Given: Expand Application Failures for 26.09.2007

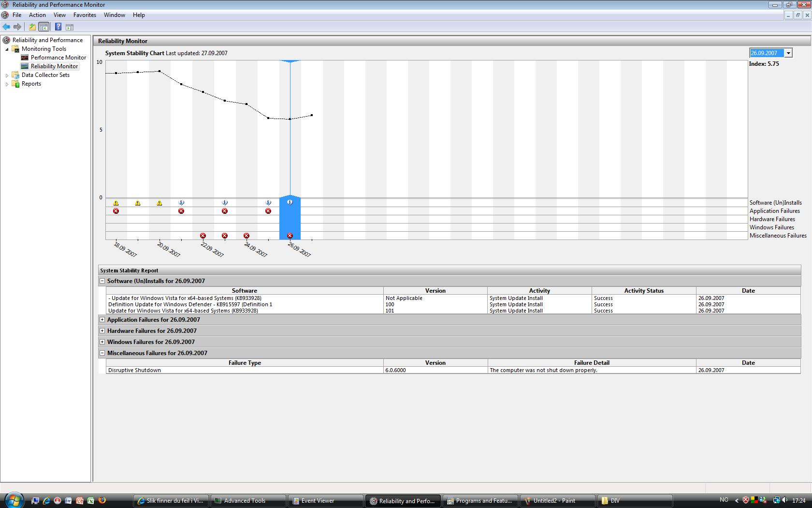Looking at the screenshot, I should (102, 319).
